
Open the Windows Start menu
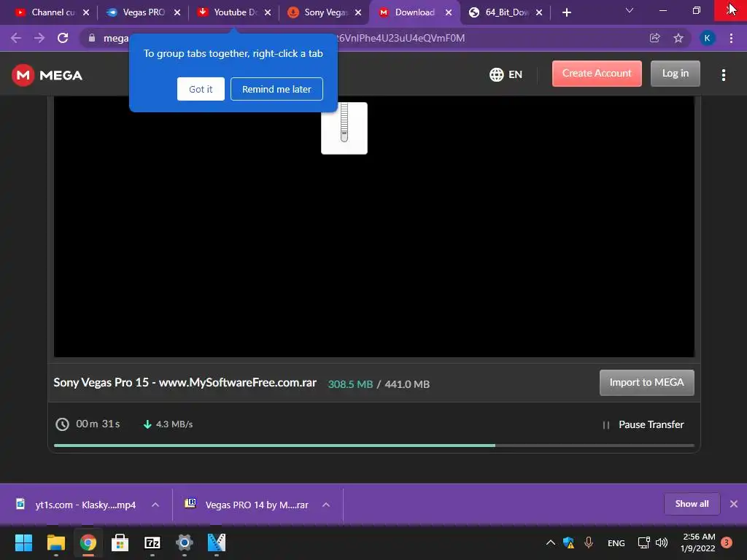[24, 542]
